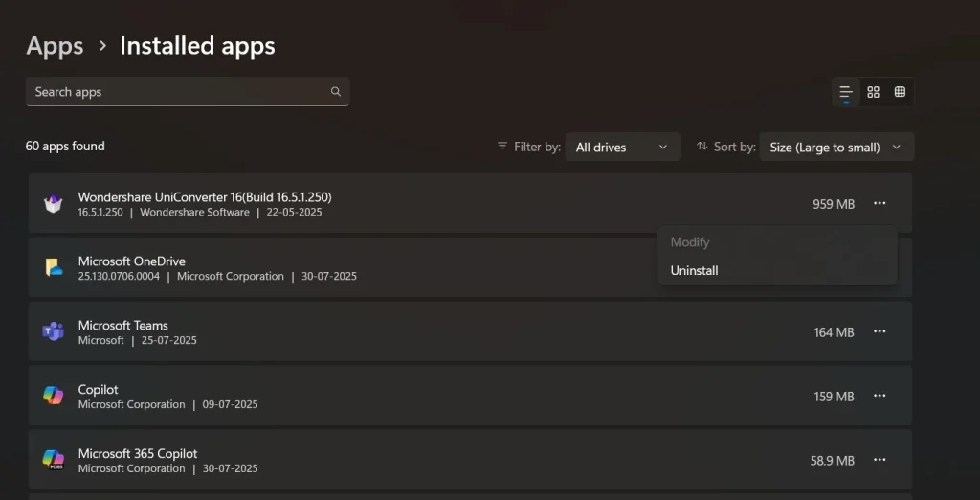This screenshot has width=980, height=500.
Task: Go back to Apps breadcrumb
Action: pyautogui.click(x=55, y=46)
